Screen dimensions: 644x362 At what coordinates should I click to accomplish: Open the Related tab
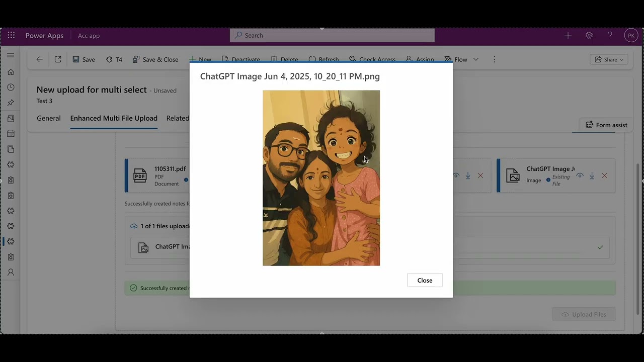[x=178, y=118]
